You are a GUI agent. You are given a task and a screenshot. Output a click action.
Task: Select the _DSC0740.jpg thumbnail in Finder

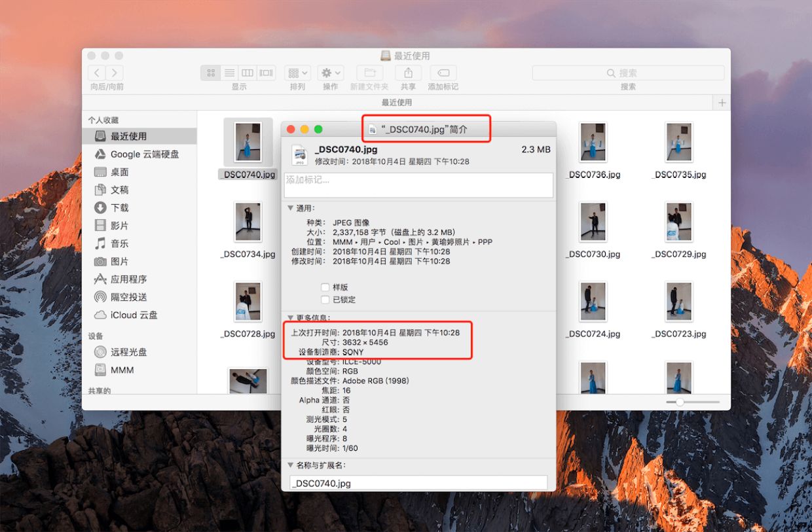[x=248, y=143]
